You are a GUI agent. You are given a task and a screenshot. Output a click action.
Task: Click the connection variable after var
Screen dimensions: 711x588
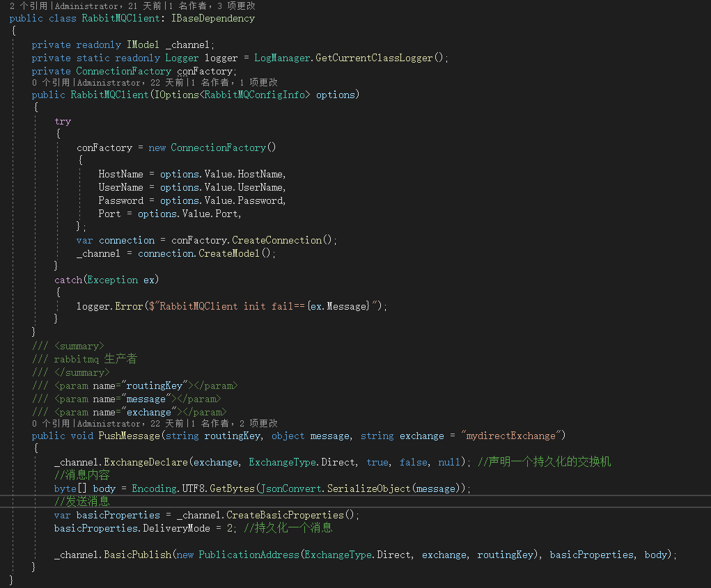(x=127, y=240)
